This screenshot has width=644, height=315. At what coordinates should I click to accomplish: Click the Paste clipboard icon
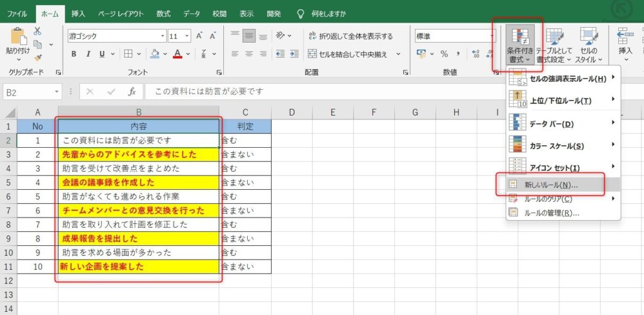18,36
